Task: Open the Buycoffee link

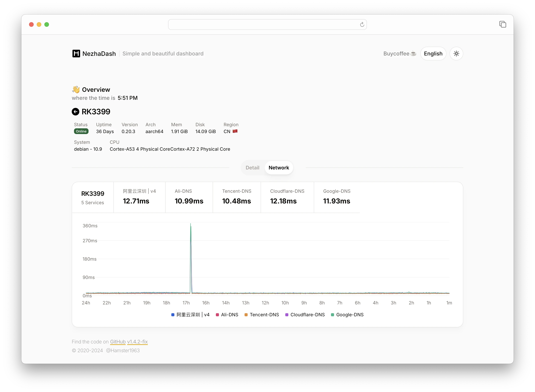Action: click(x=400, y=54)
